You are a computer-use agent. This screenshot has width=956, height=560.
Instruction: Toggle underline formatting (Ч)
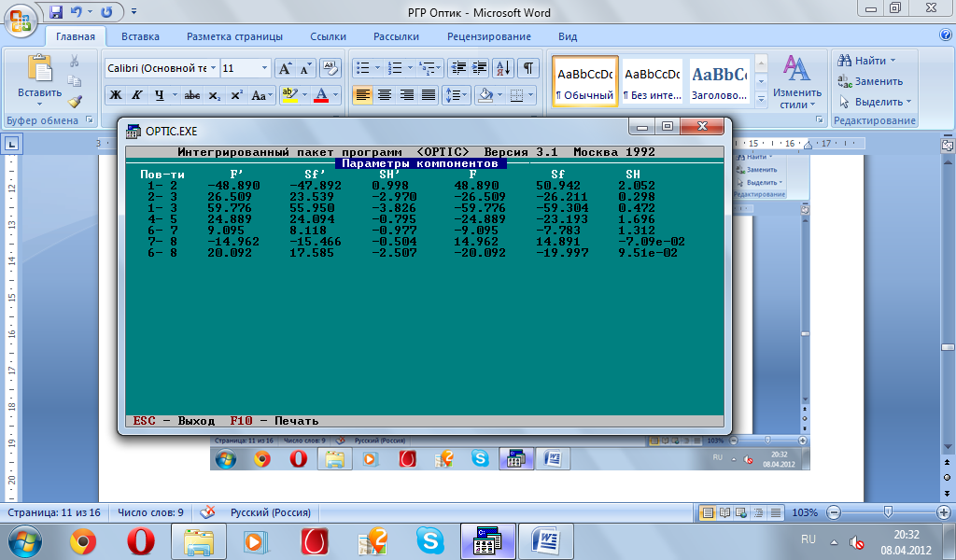(x=159, y=95)
